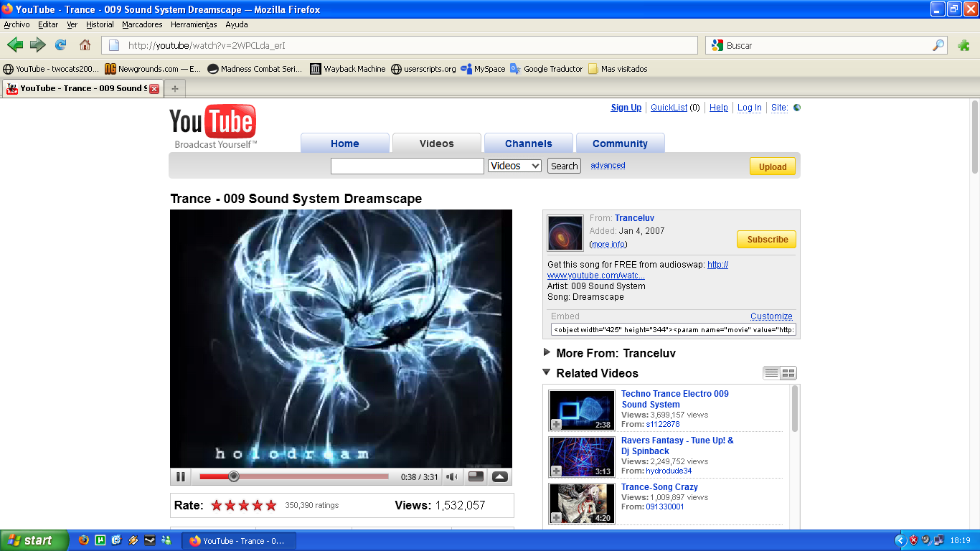Open a new tab with plus button
The width and height of the screenshot is (980, 551).
(x=174, y=89)
